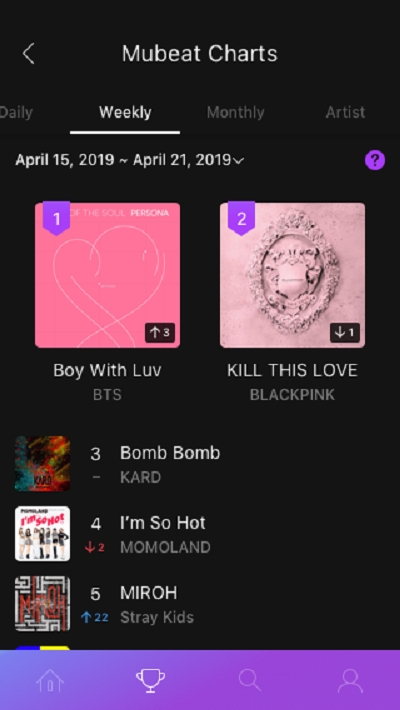This screenshot has width=400, height=710.
Task: Open the Bomb Bomb song entry
Action: click(x=200, y=464)
